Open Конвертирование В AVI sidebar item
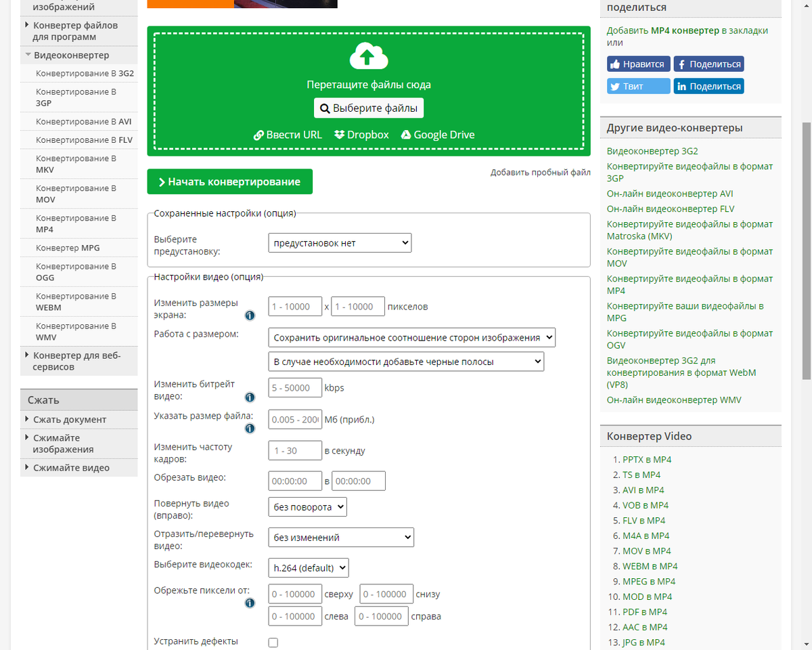Screen dimensions: 812x650 85,122
